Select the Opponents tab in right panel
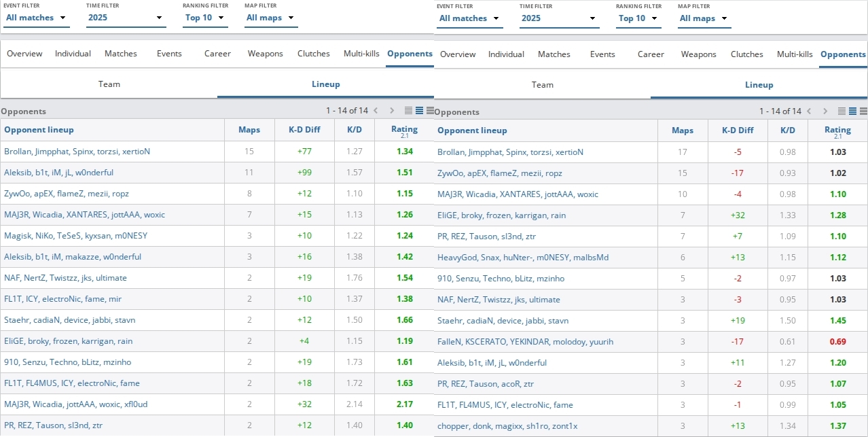The width and height of the screenshot is (868, 437). [x=843, y=54]
